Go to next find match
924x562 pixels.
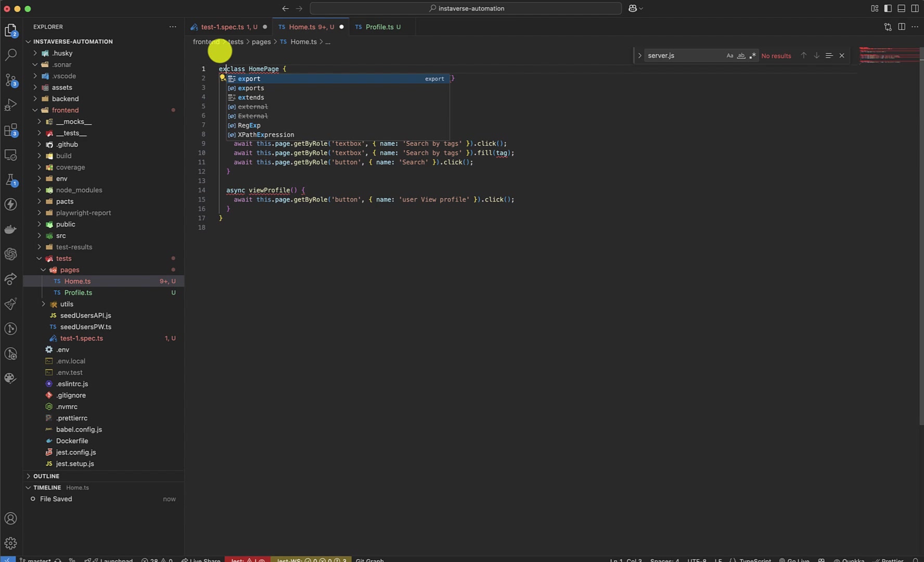pyautogui.click(x=816, y=55)
